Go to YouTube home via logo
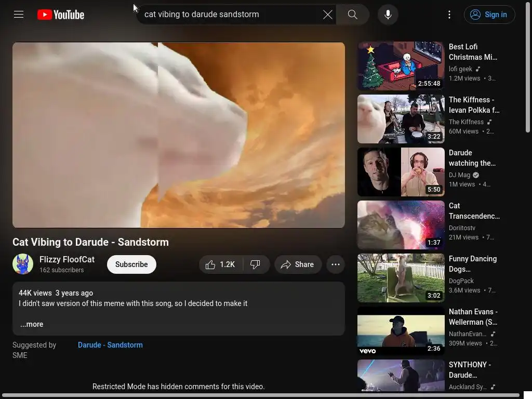 coord(61,15)
